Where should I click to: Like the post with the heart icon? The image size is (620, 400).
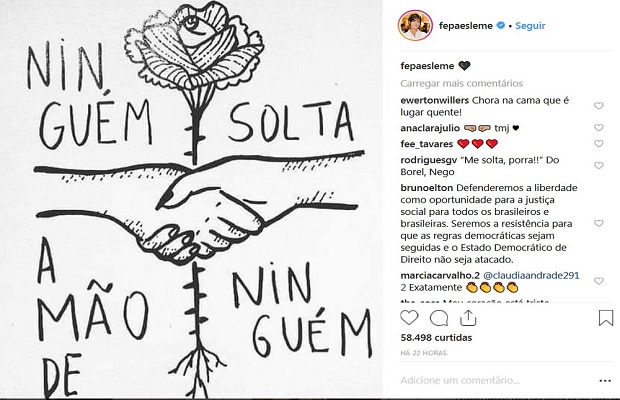pyautogui.click(x=409, y=318)
